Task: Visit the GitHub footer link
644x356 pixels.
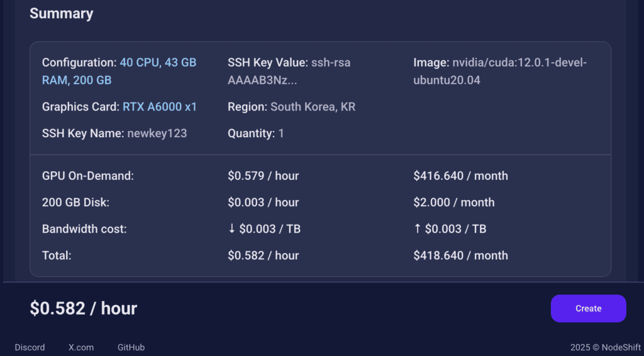Action: [131, 347]
